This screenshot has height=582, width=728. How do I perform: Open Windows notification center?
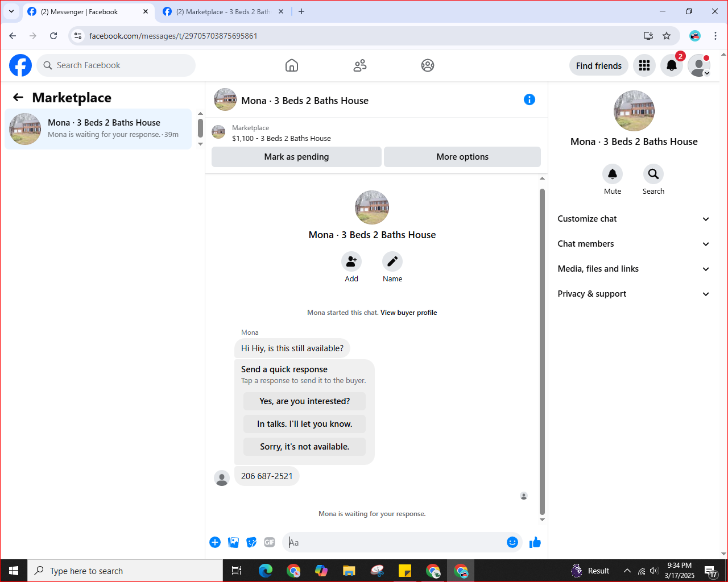711,571
